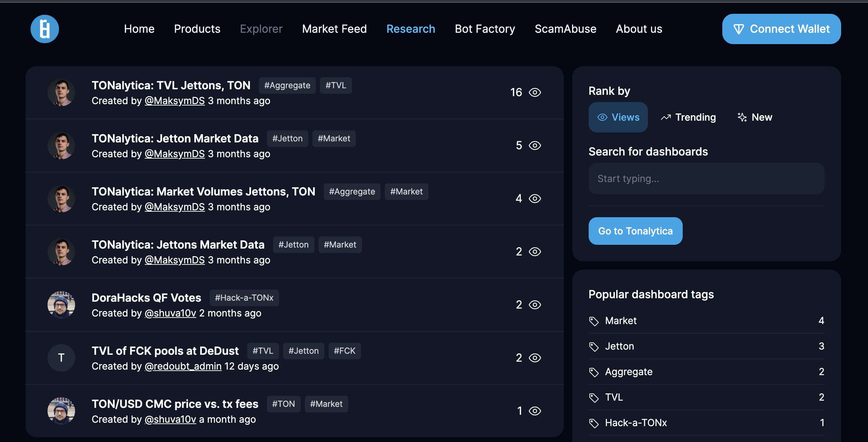
Task: Open About us page
Action: [x=639, y=29]
